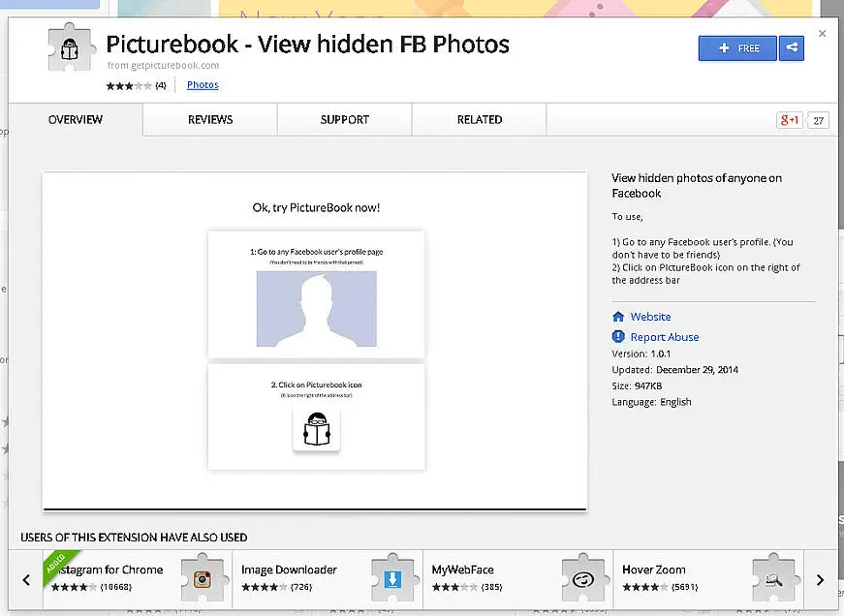Open the RELATED tab
The height and width of the screenshot is (616, 844).
click(x=479, y=119)
